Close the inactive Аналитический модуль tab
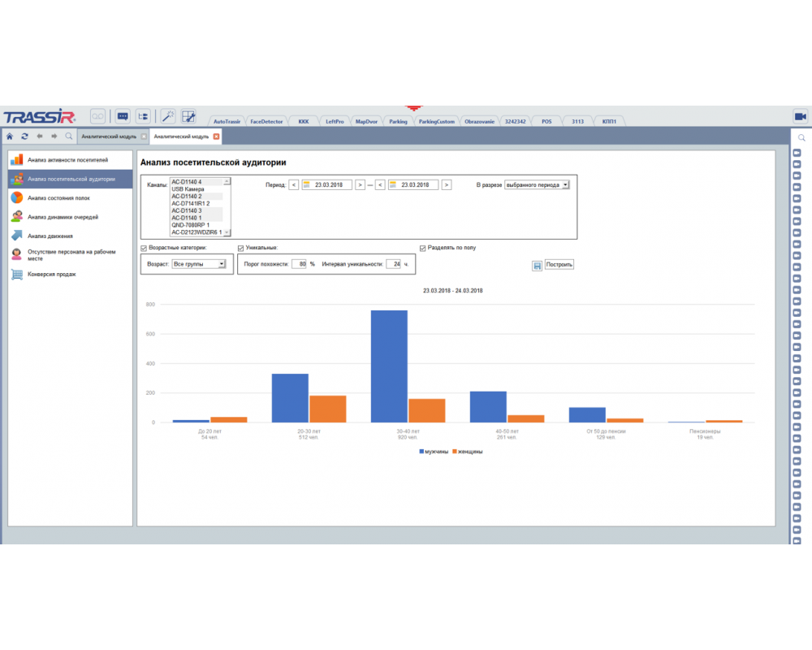The height and width of the screenshot is (650, 812). tap(144, 136)
